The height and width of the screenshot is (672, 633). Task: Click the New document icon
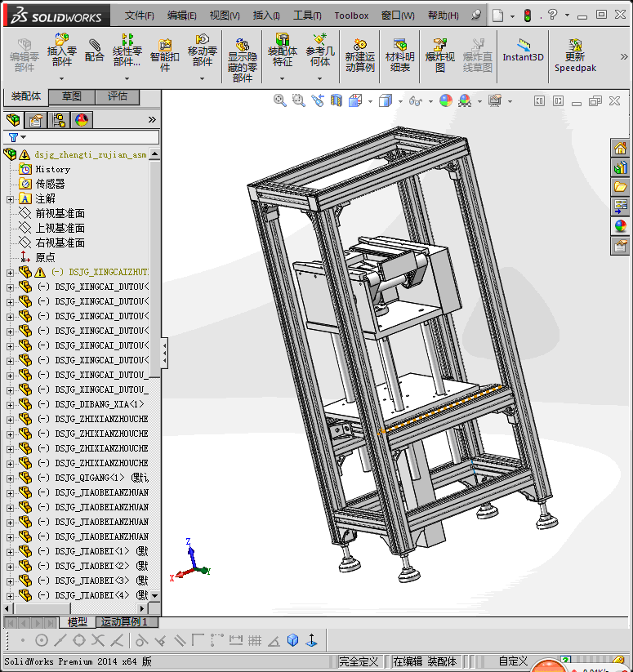pyautogui.click(x=497, y=16)
